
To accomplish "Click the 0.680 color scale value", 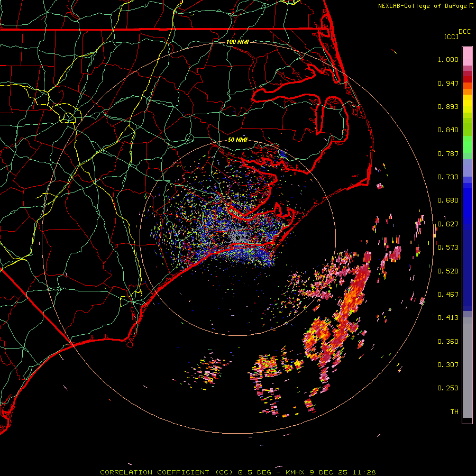I will (x=448, y=200).
